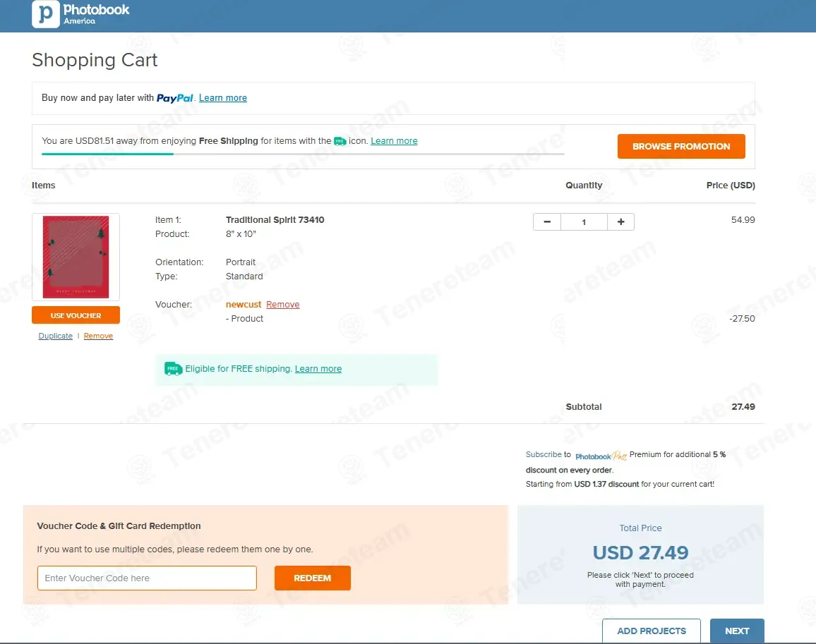Click the Photobook Pass logo
The image size is (816, 644).
pos(601,456)
